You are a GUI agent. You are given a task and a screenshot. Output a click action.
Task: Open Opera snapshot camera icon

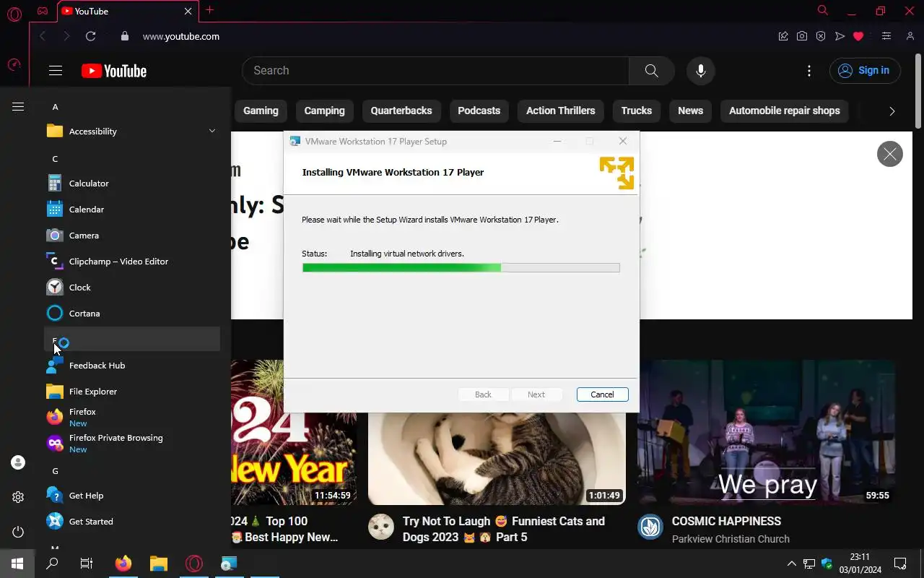[802, 36]
